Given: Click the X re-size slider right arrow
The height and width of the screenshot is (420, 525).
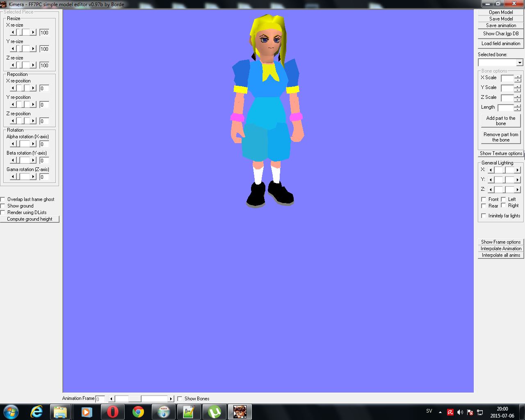Looking at the screenshot, I should pyautogui.click(x=33, y=32).
